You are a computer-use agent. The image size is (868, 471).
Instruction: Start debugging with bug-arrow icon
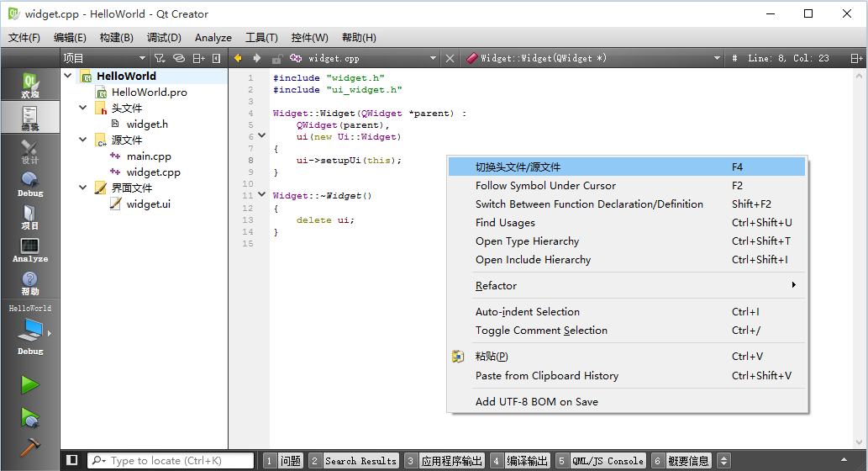tap(30, 417)
